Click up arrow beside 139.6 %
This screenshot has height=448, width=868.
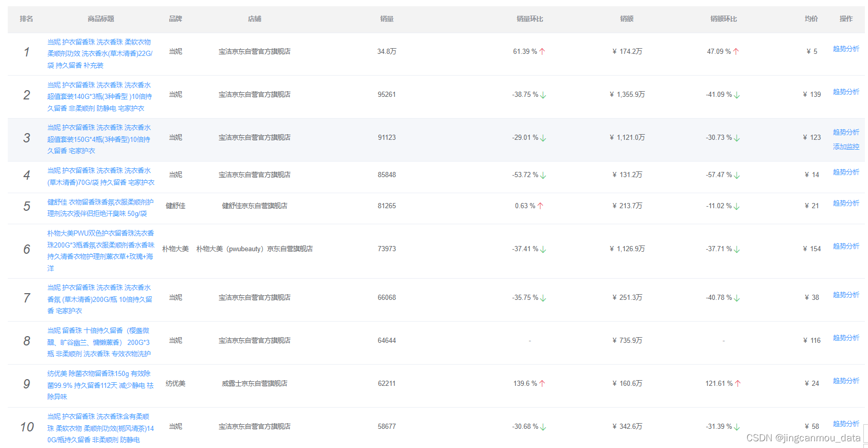click(x=542, y=383)
